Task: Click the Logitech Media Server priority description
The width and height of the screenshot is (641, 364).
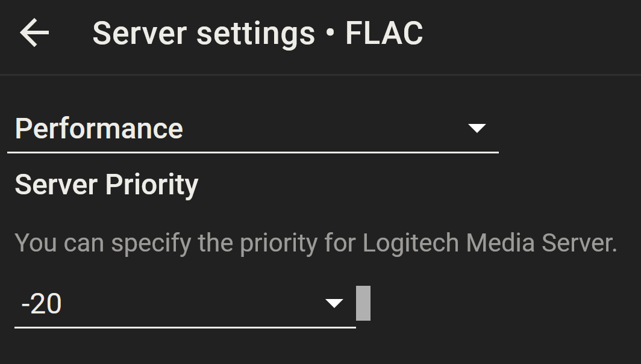Action: [x=316, y=243]
